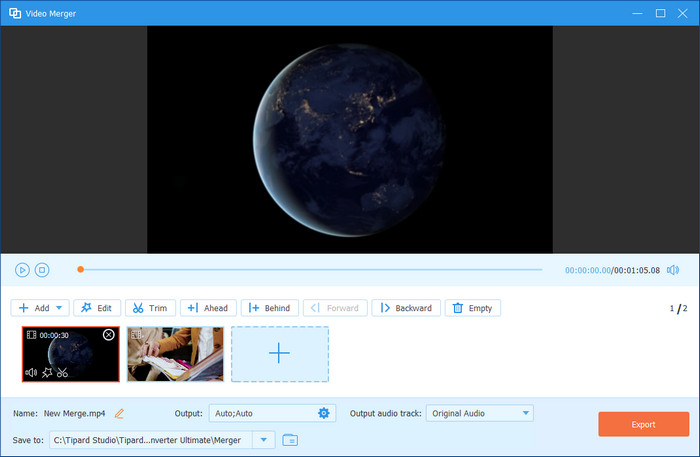Maximize the Video Merger window
Viewport: 700px width, 457px height.
point(660,13)
